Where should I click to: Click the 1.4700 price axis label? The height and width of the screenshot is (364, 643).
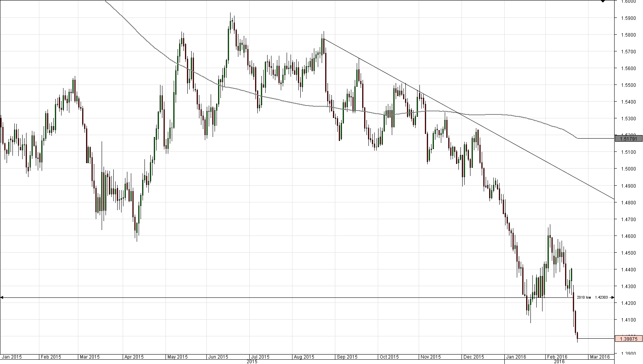tap(629, 219)
